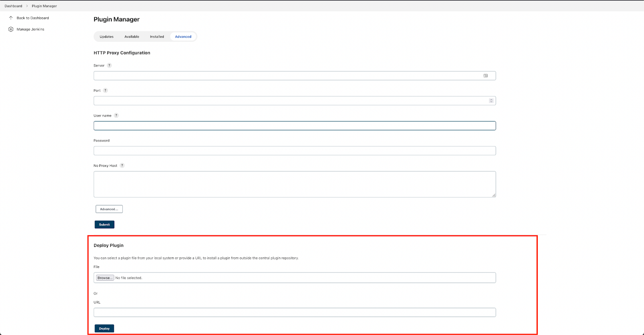
Task: Click the No Proxy Host resize handle
Action: pyautogui.click(x=493, y=195)
